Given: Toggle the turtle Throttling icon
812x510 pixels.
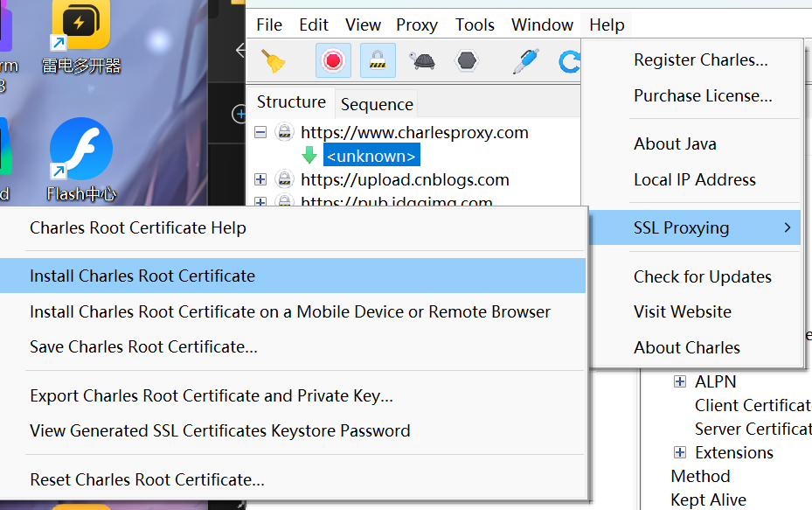Looking at the screenshot, I should tap(422, 60).
